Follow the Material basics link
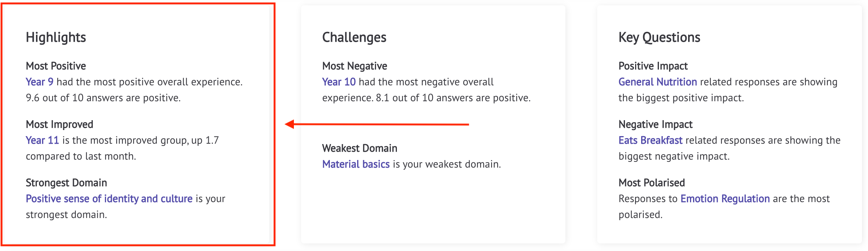868x251 pixels. pyautogui.click(x=356, y=164)
